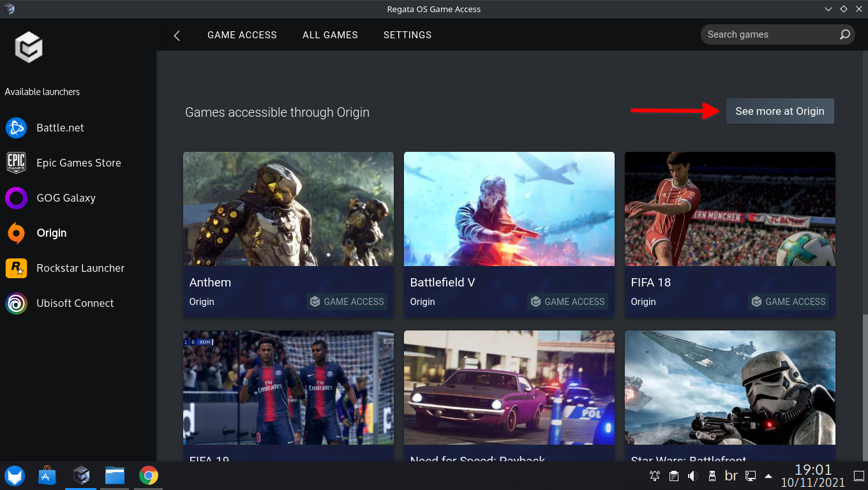This screenshot has height=490, width=868.
Task: Select the Ubisoft Connect swirl icon
Action: [16, 303]
